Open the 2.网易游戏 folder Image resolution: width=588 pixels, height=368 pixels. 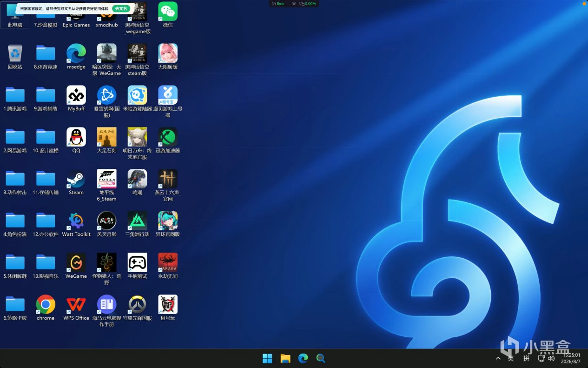pyautogui.click(x=15, y=137)
